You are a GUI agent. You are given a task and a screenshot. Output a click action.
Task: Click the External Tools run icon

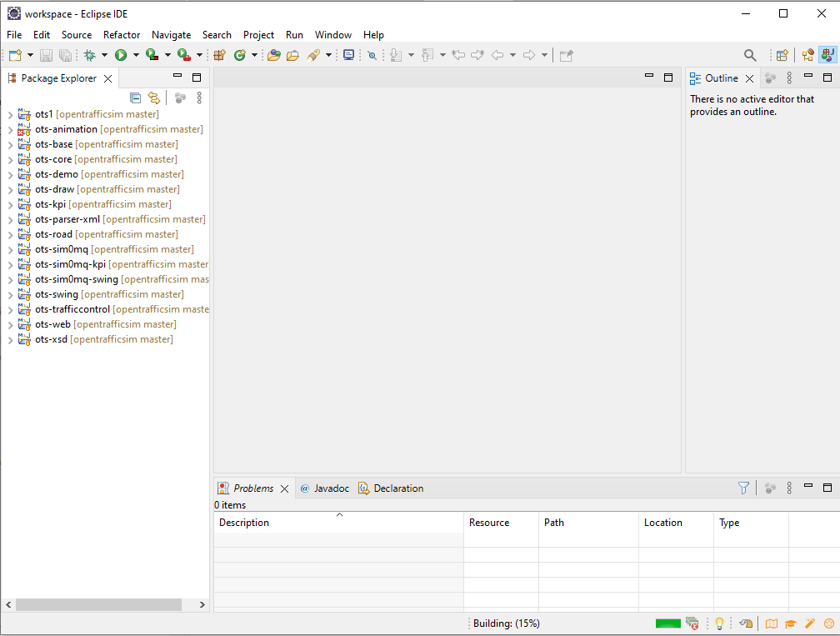pyautogui.click(x=183, y=55)
